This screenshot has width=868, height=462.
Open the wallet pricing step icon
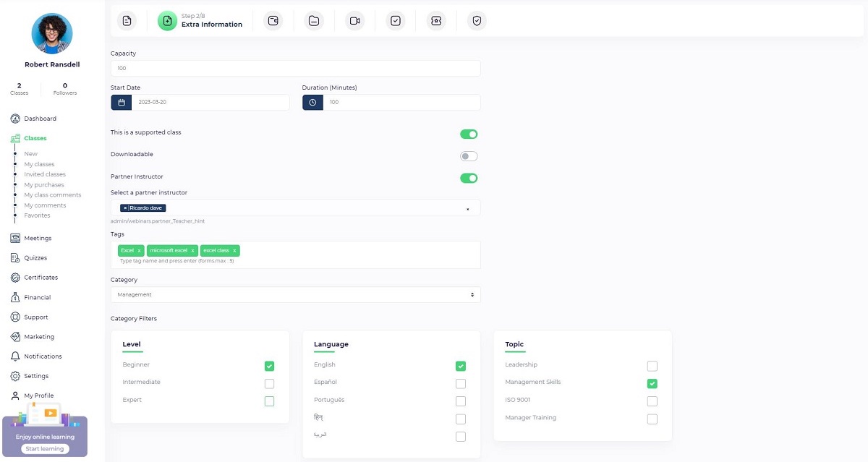tap(273, 21)
